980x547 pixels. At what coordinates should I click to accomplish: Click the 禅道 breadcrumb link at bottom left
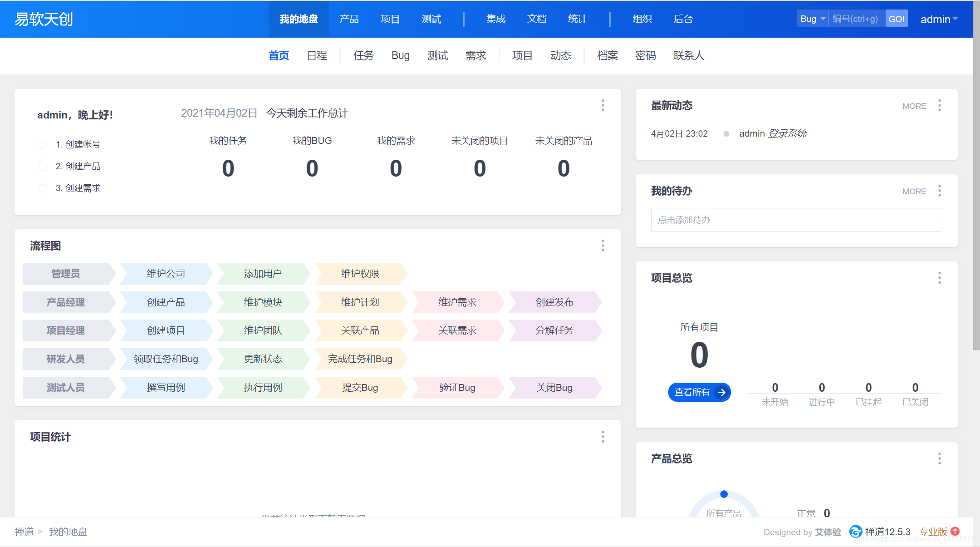point(24,532)
